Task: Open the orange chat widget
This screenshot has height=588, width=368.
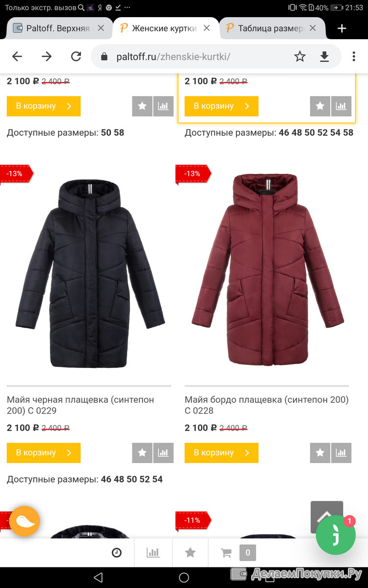Action: (x=25, y=521)
